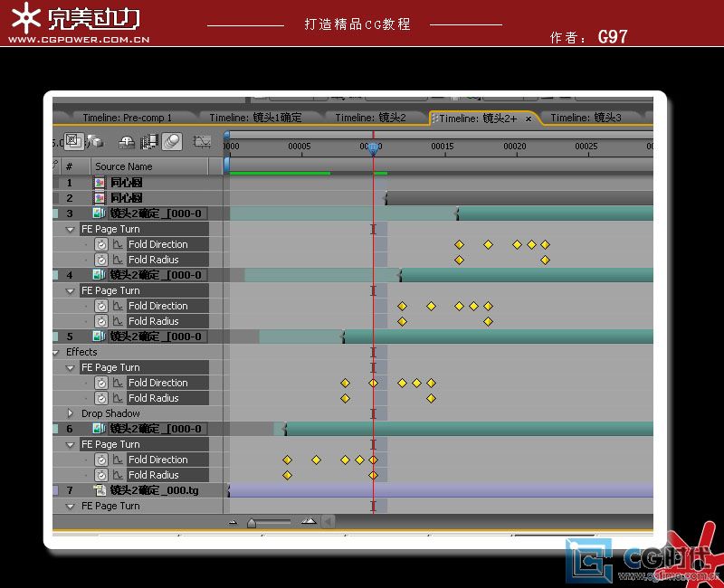The height and width of the screenshot is (588, 724).
Task: Enable Frame Blending film-strip icon
Action: [149, 141]
